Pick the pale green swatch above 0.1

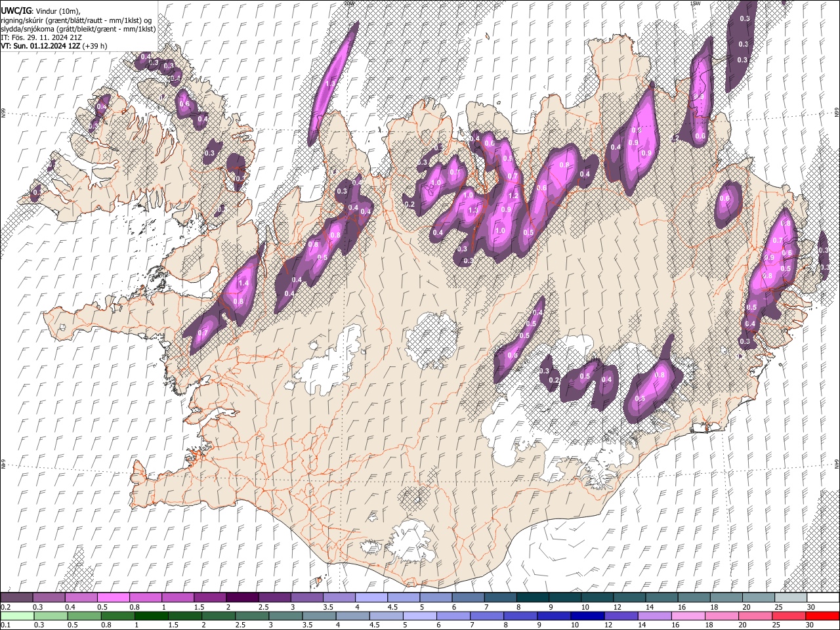click(16, 616)
